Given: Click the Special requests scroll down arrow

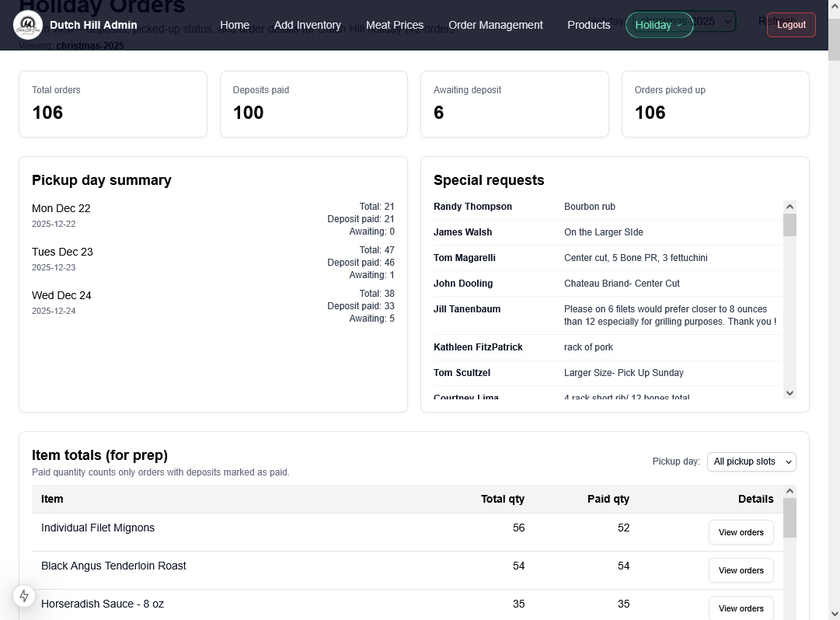Looking at the screenshot, I should coord(789,393).
